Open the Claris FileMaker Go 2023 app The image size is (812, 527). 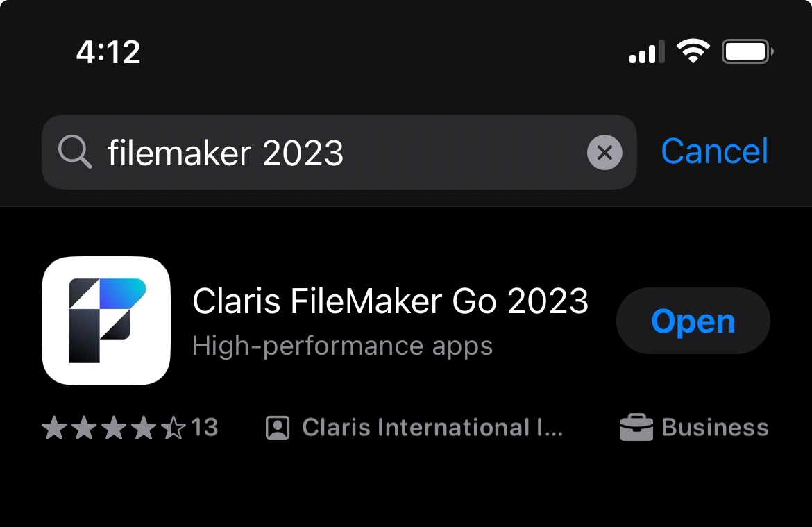tap(692, 321)
